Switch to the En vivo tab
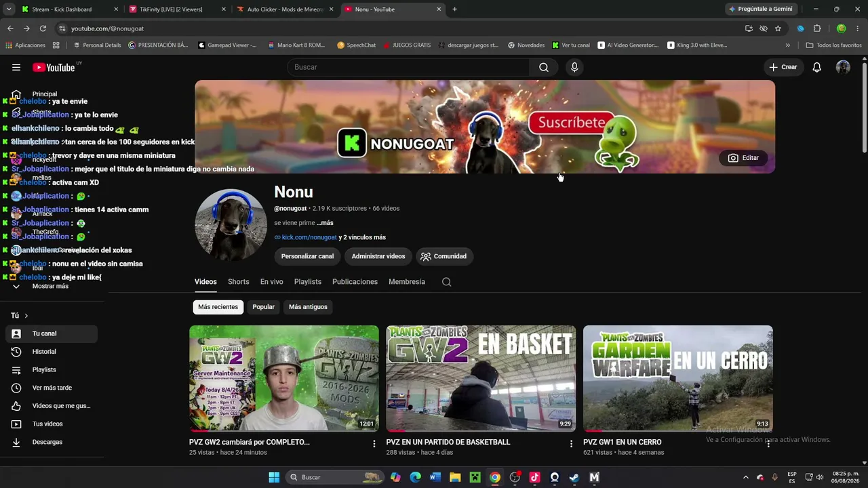The width and height of the screenshot is (868, 488). 271,282
